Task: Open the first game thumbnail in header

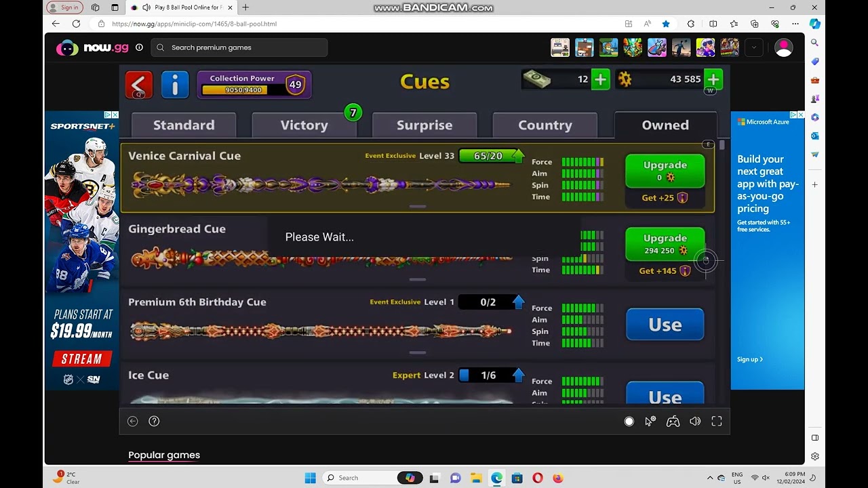Action: pos(560,47)
